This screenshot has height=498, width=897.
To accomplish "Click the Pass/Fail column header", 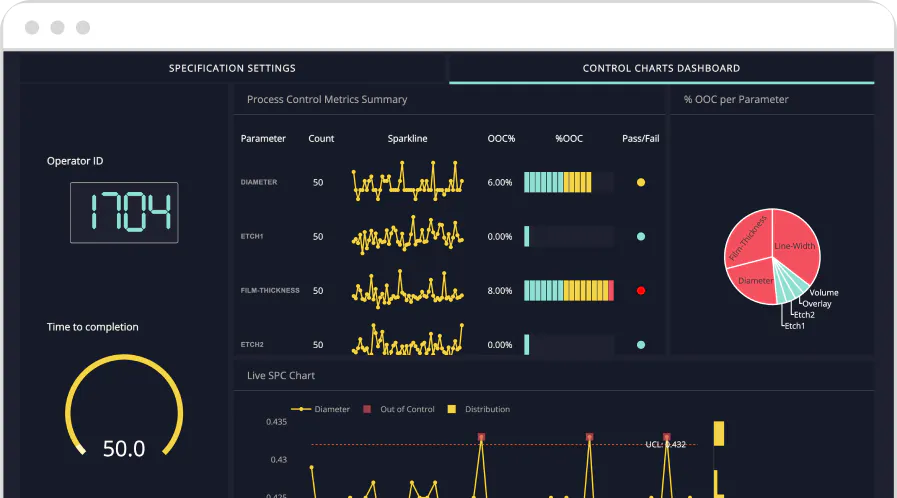I will click(641, 138).
